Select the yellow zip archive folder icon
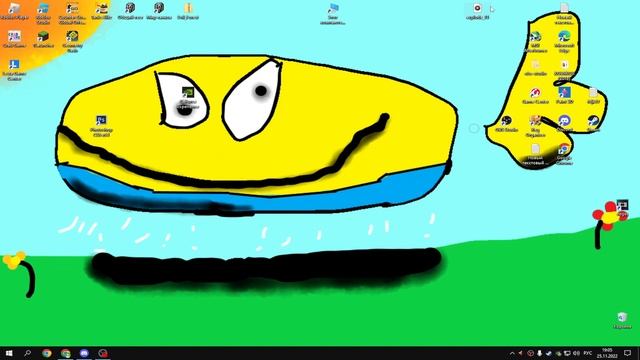 [x=188, y=11]
